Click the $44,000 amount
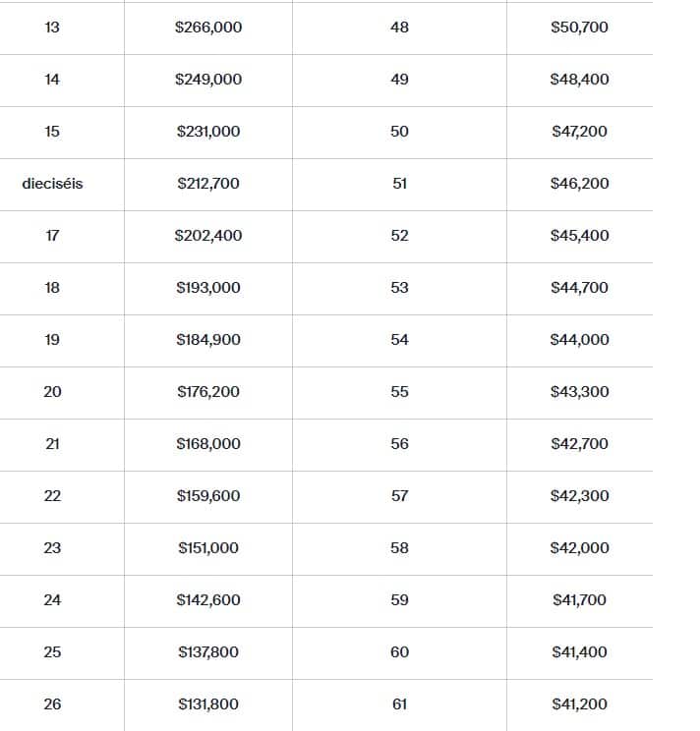The image size is (700, 731). pos(579,340)
